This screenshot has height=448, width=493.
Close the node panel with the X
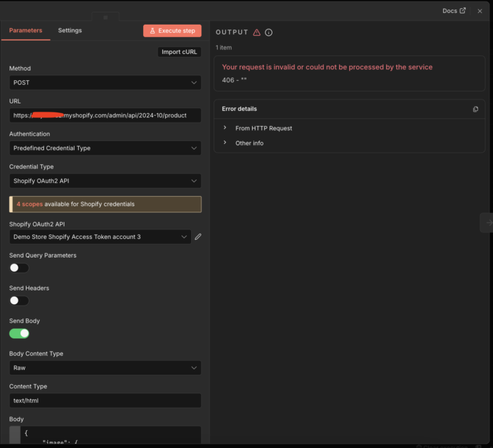tap(480, 11)
